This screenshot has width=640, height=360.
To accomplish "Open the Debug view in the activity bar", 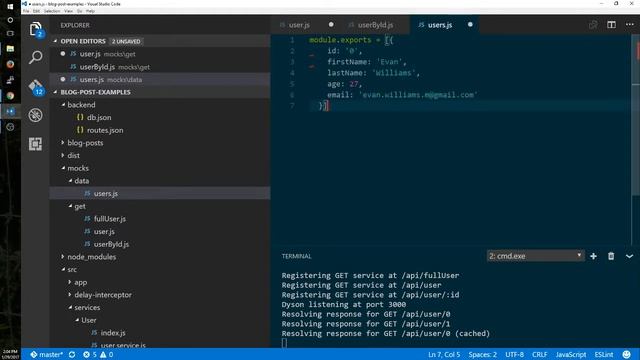I will pos(36,115).
